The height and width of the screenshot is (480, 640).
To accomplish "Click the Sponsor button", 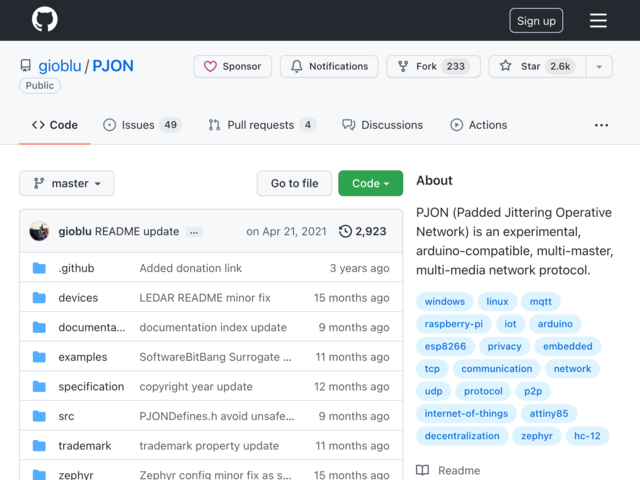I will tap(233, 66).
